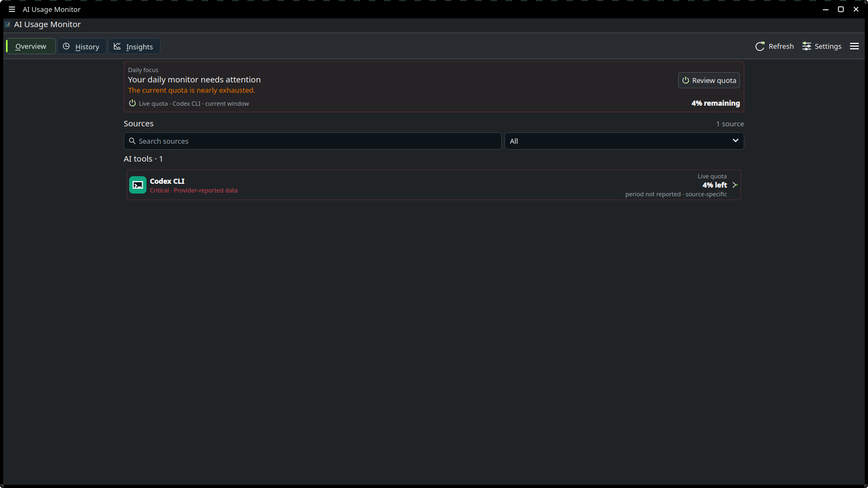Click the Codex CLI terminal icon
868x488 pixels.
(x=138, y=185)
